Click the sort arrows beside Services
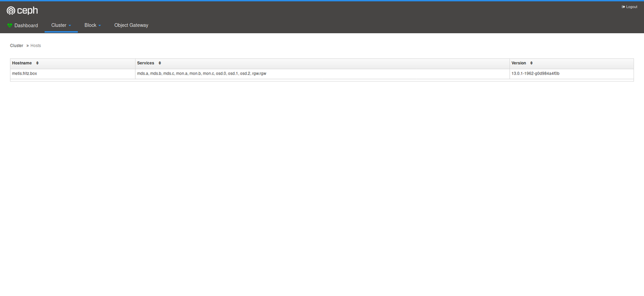644x296 pixels. [x=159, y=63]
